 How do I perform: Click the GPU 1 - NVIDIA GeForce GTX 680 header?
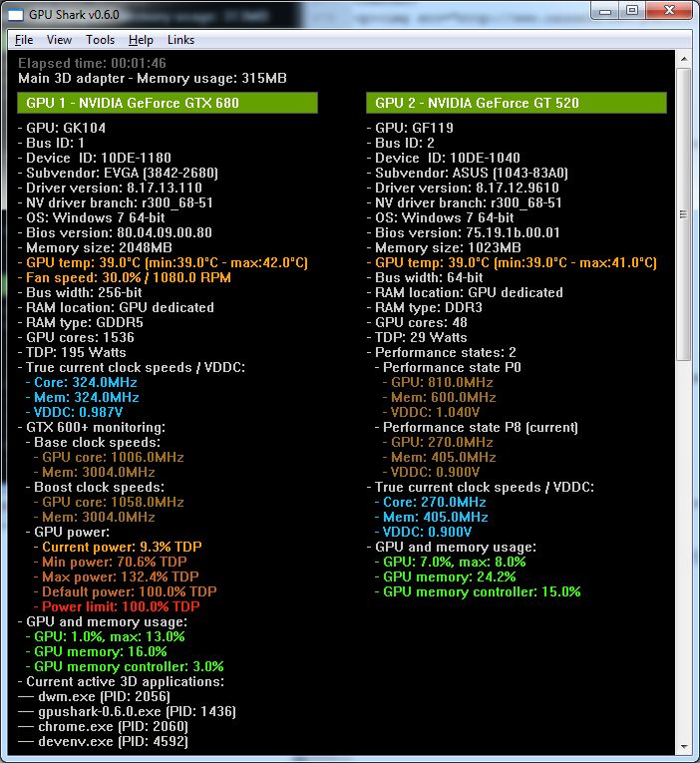168,103
